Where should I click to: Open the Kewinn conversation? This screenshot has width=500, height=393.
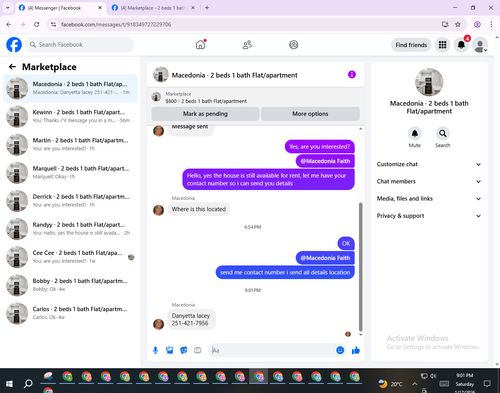pyautogui.click(x=70, y=116)
